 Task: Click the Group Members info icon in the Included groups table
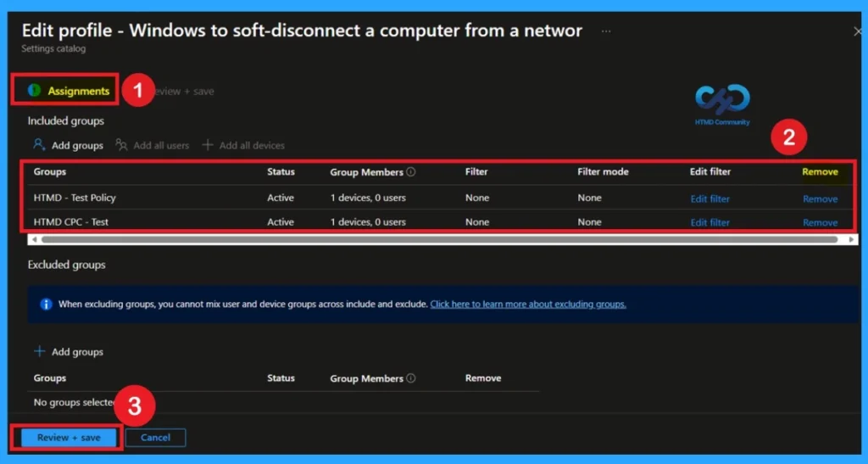click(411, 171)
